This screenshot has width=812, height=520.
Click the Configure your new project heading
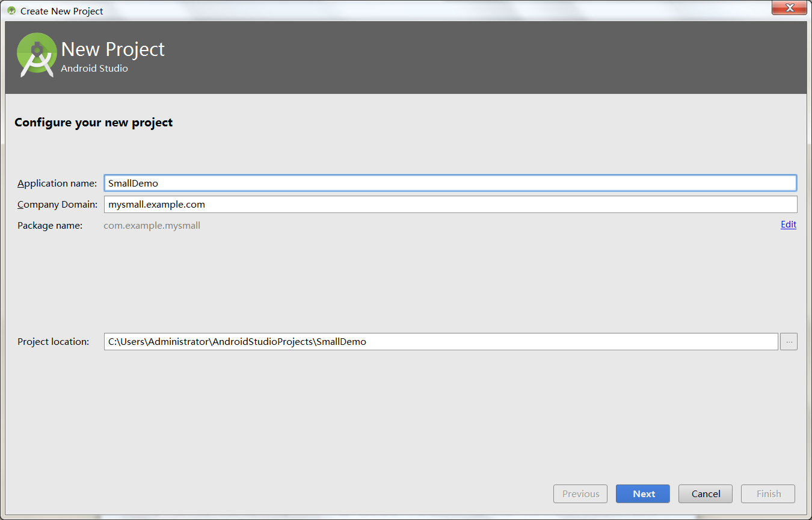click(x=94, y=123)
